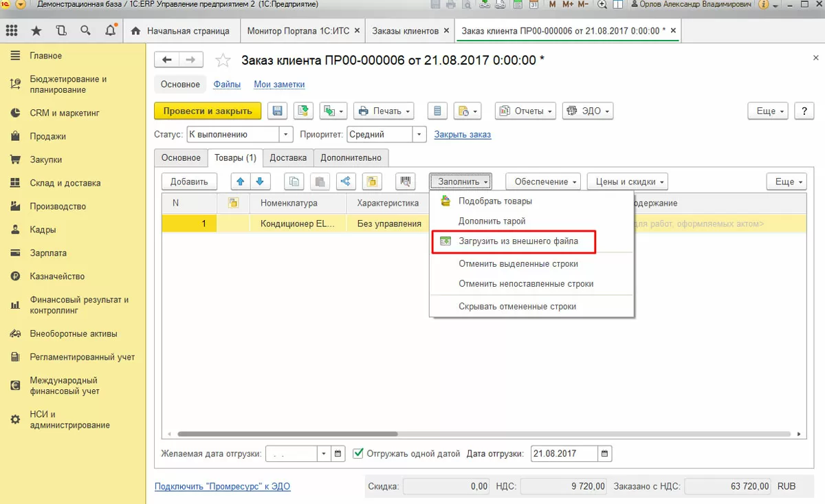This screenshot has height=504, width=825.
Task: Open the calendar icon in title bar
Action: (533, 5)
